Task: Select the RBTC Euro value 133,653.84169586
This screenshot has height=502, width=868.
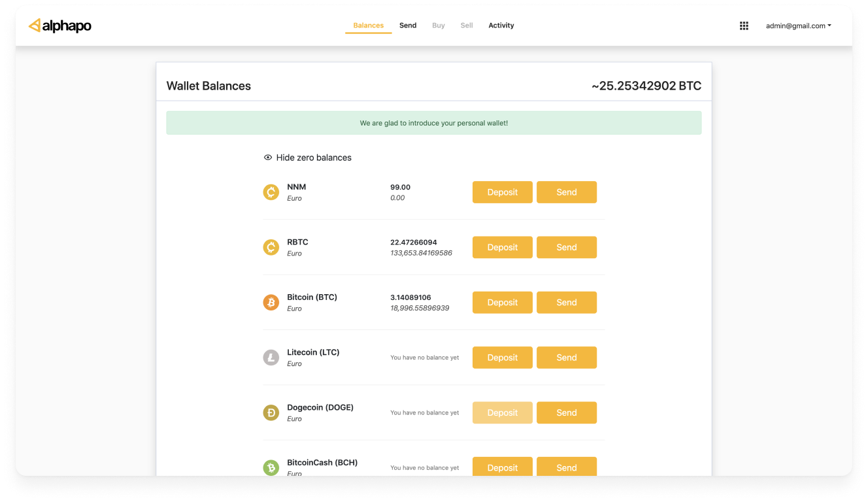Action: click(x=421, y=253)
